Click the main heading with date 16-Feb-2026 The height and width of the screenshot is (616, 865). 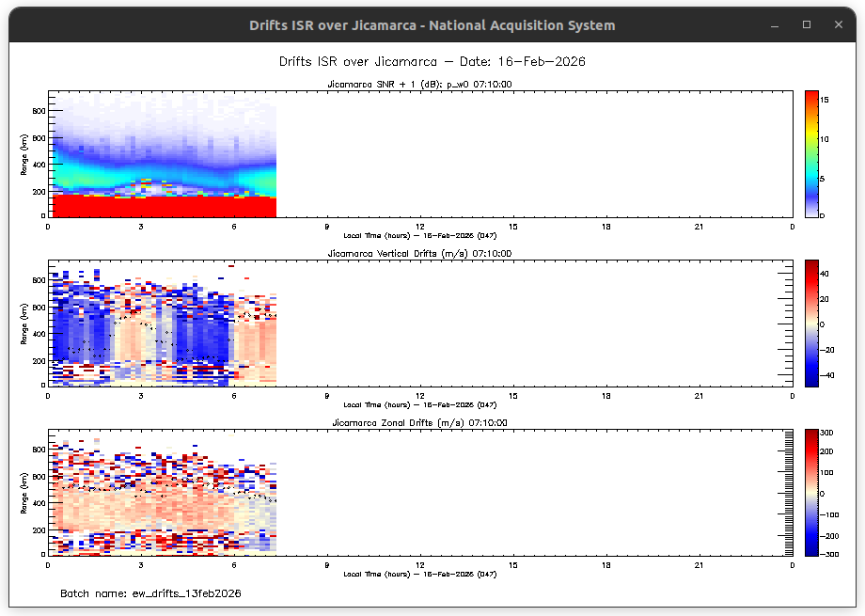click(x=432, y=62)
